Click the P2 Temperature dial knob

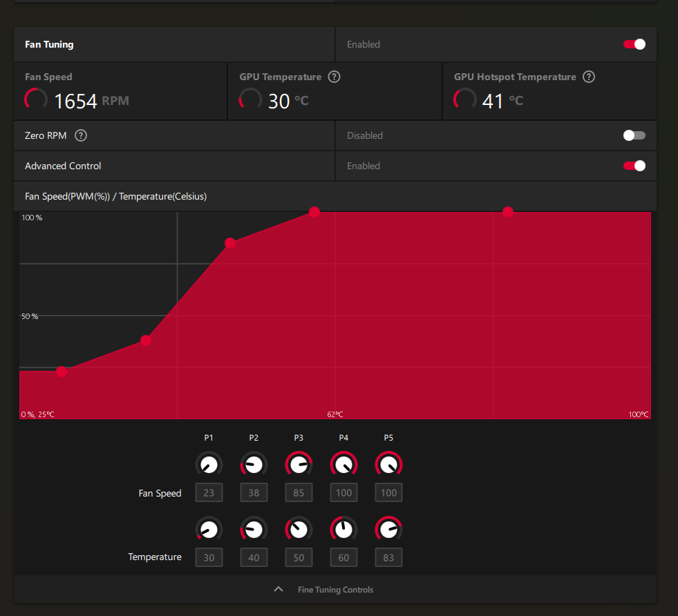tap(254, 530)
